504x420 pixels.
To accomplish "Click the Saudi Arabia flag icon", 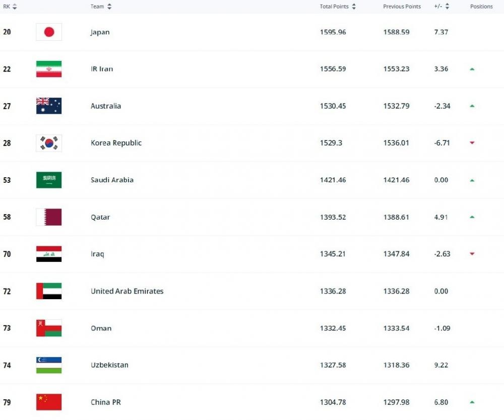I will [x=49, y=180].
